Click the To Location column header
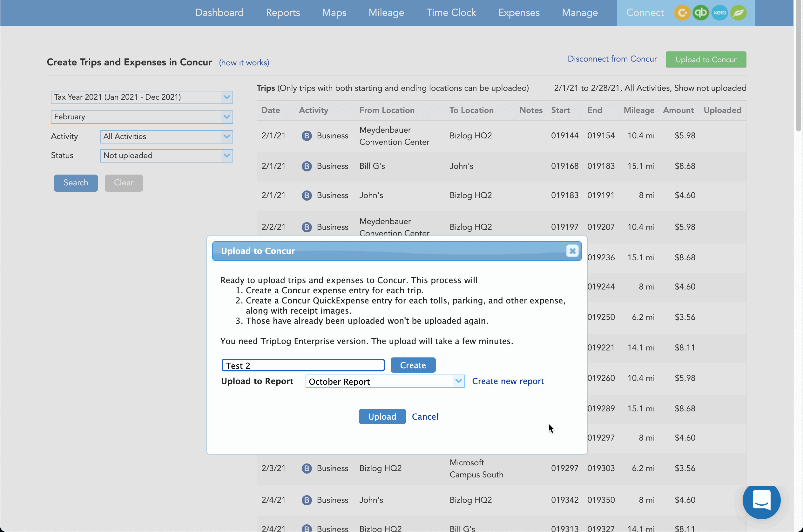 [471, 110]
